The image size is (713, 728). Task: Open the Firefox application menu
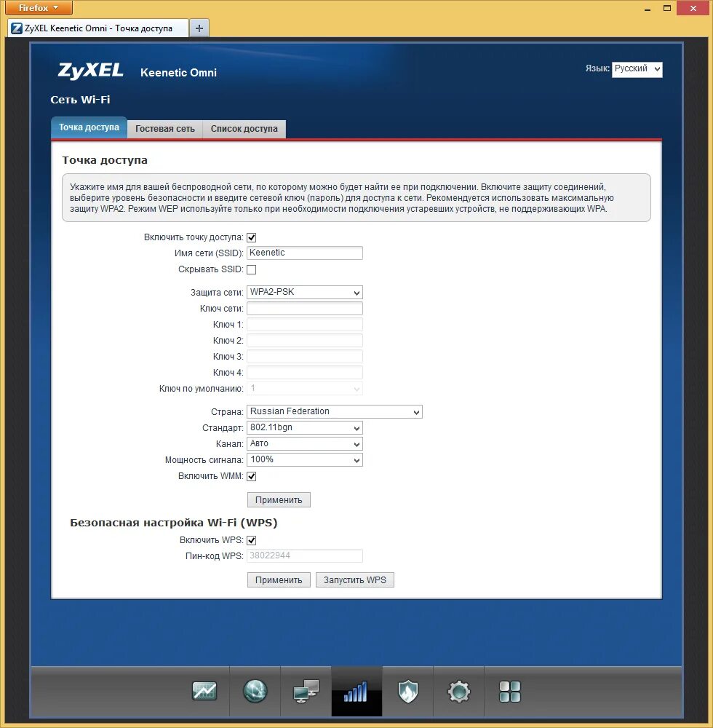point(39,7)
